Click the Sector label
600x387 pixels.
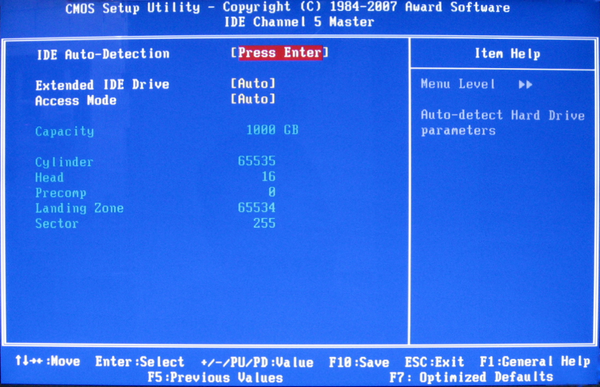pos(57,224)
